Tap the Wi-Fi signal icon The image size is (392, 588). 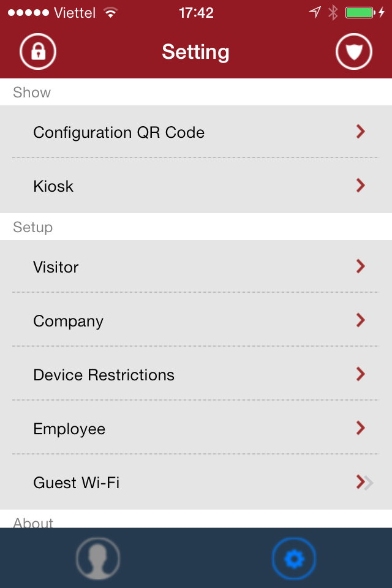click(x=110, y=13)
